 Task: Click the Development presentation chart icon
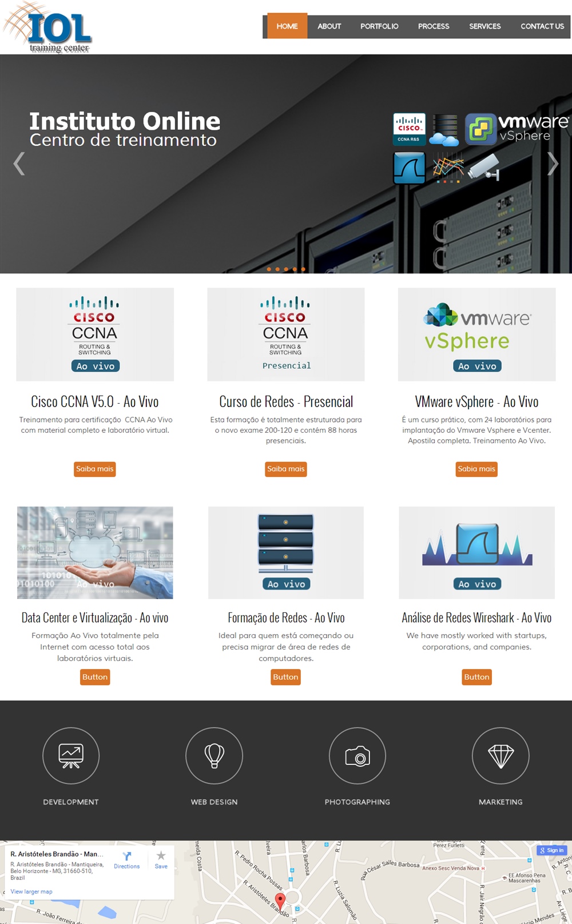(71, 755)
